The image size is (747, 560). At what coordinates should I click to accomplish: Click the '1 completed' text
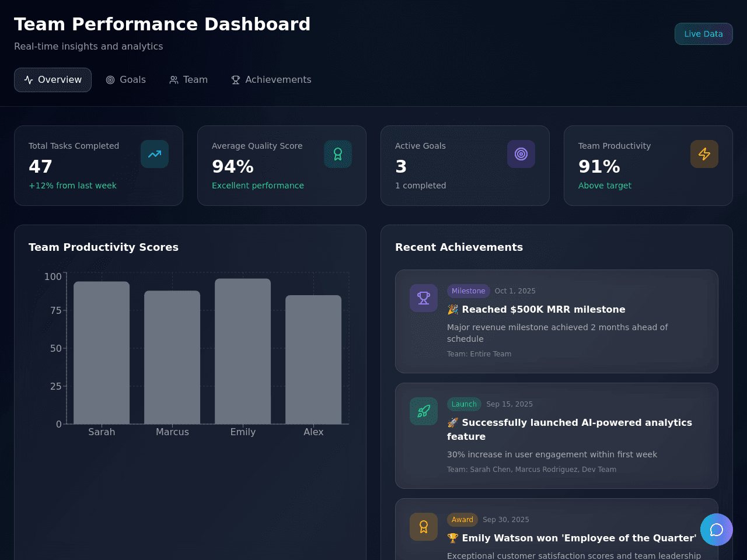(x=420, y=185)
